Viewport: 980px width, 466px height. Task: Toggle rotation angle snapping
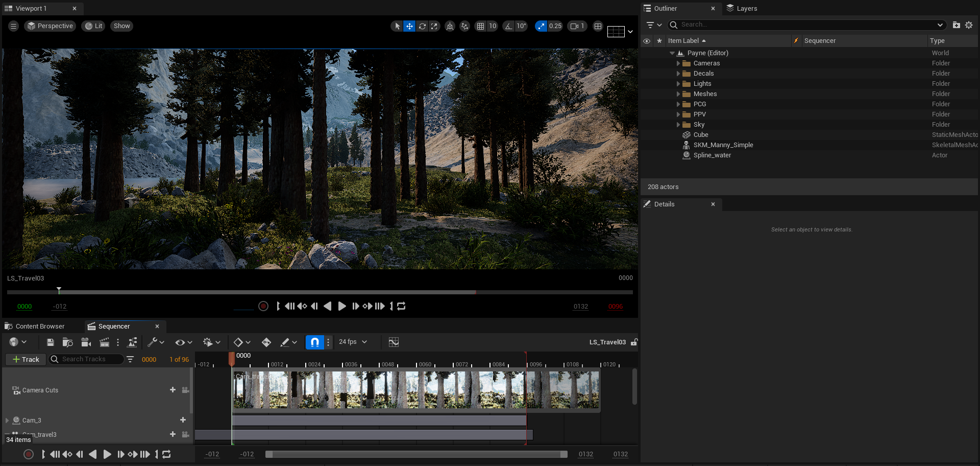click(x=509, y=26)
